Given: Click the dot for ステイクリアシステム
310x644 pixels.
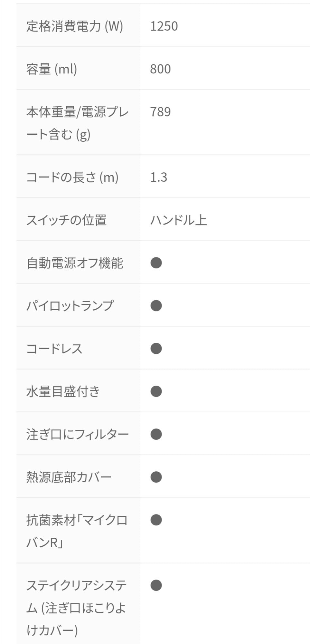Looking at the screenshot, I should pos(156,585).
